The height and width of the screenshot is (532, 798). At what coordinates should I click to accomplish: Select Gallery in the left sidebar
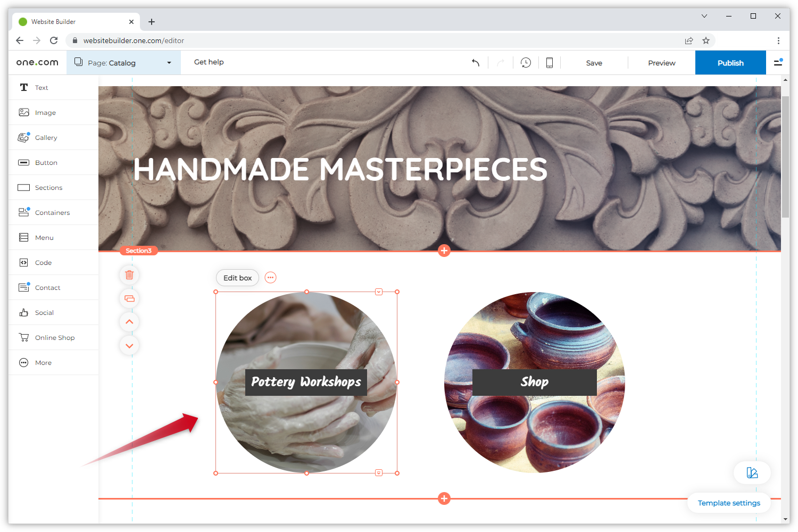pyautogui.click(x=46, y=138)
